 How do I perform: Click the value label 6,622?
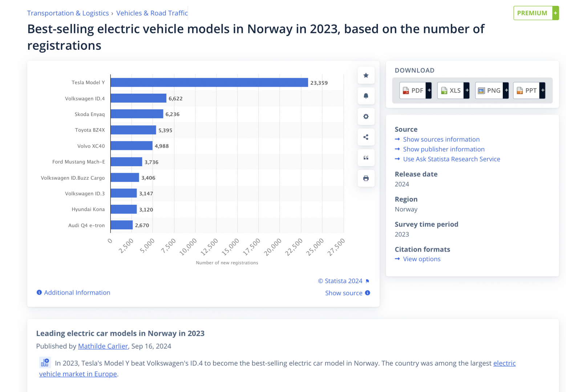coord(175,98)
